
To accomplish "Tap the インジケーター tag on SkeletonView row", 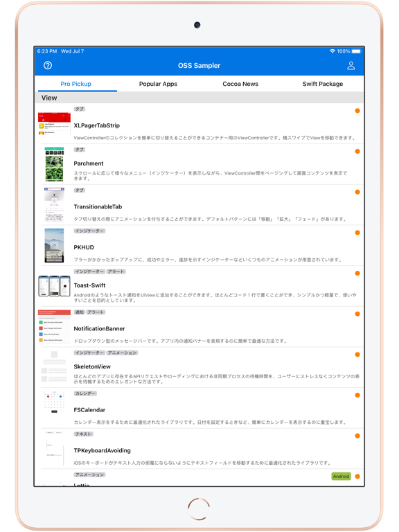I will coord(89,353).
